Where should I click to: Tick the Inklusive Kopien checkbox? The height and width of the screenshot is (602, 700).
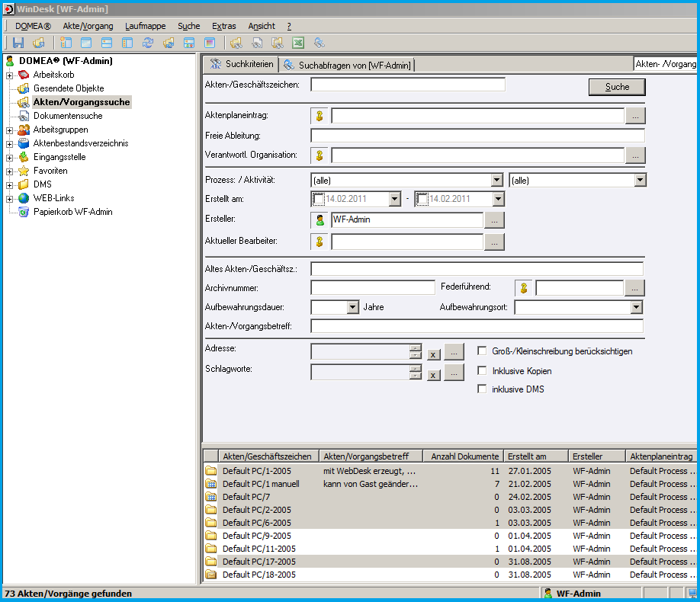482,371
